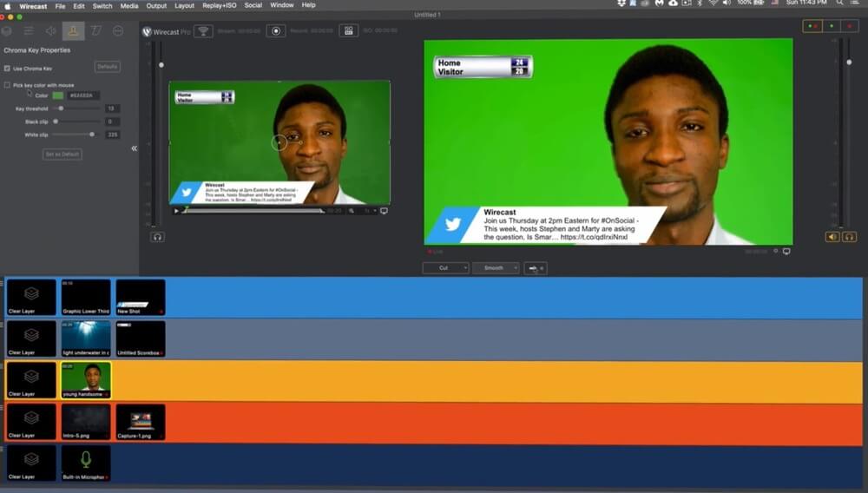Click the live window monitor output icon
This screenshot has width=868, height=493.
[x=786, y=251]
